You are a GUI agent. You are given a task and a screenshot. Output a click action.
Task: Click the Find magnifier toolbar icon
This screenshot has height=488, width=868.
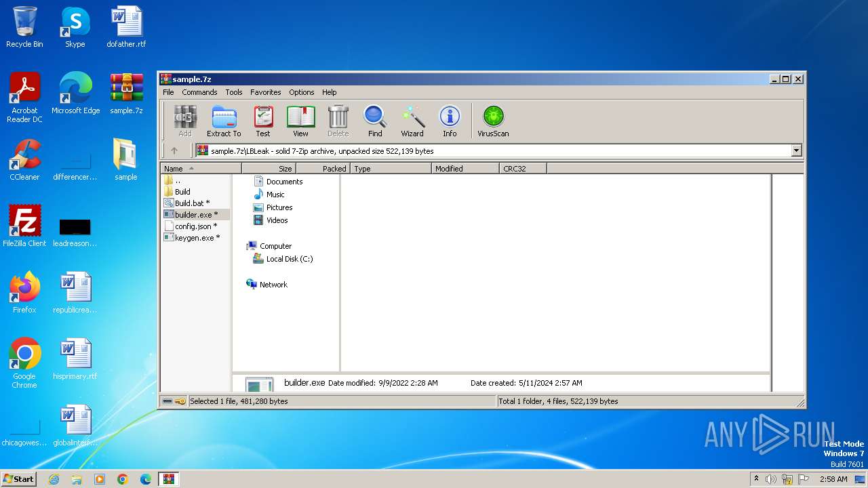(375, 121)
